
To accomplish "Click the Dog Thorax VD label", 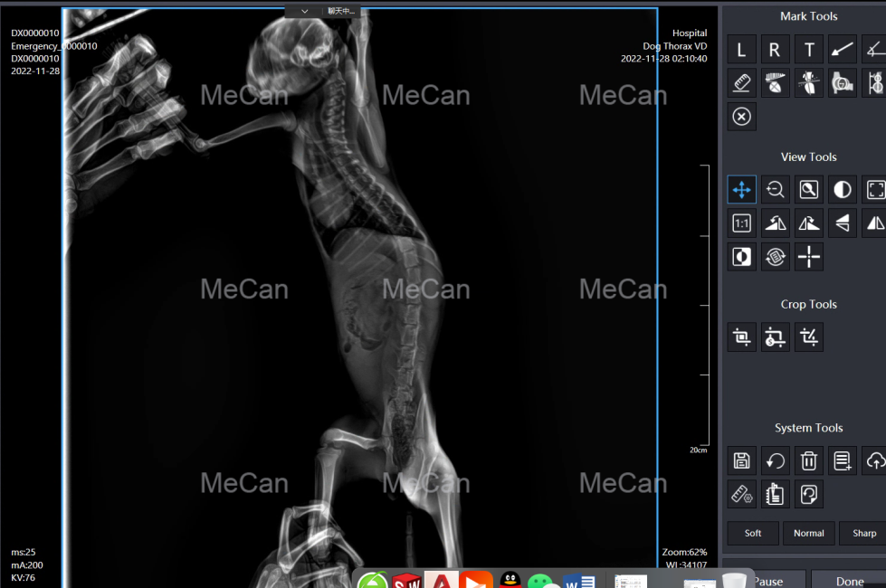I will point(674,46).
